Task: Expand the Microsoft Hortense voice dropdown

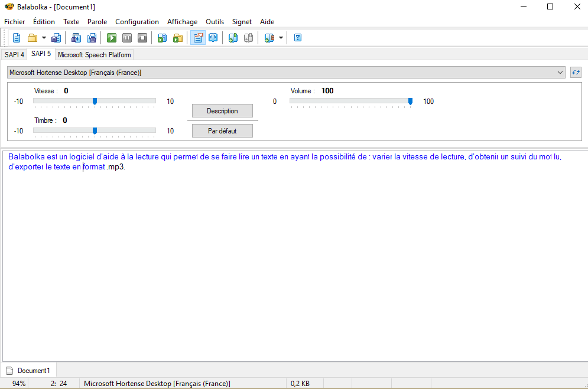Action: click(560, 73)
